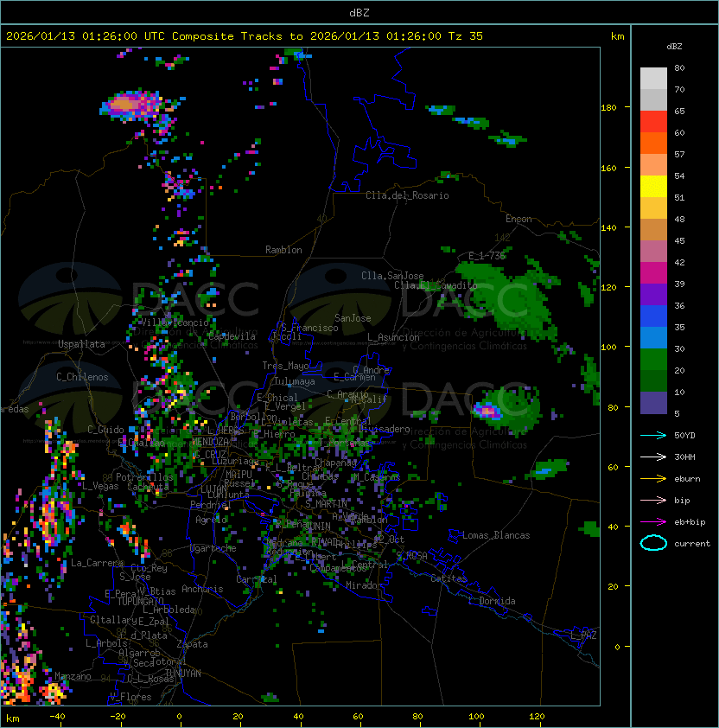The height and width of the screenshot is (728, 719).
Task: Click the Uspallata label on the map
Action: click(81, 344)
